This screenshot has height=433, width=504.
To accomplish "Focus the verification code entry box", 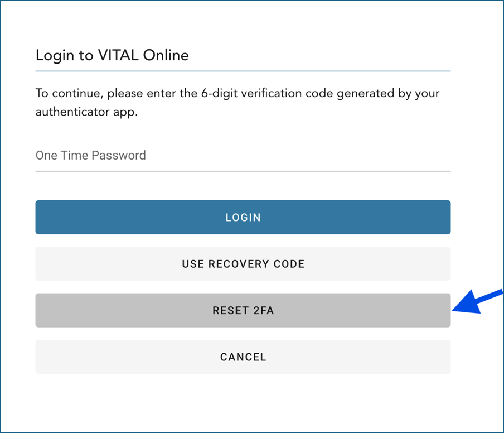I will 243,156.
